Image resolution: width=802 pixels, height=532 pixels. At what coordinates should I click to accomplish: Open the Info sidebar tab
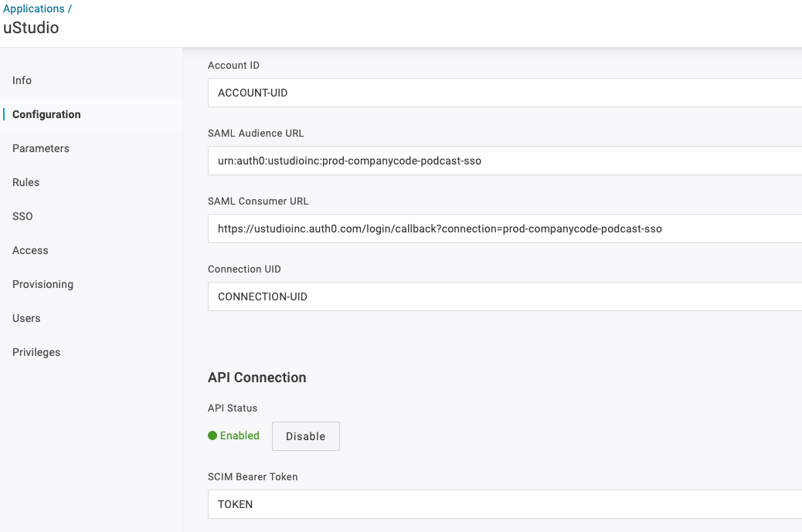tap(22, 80)
